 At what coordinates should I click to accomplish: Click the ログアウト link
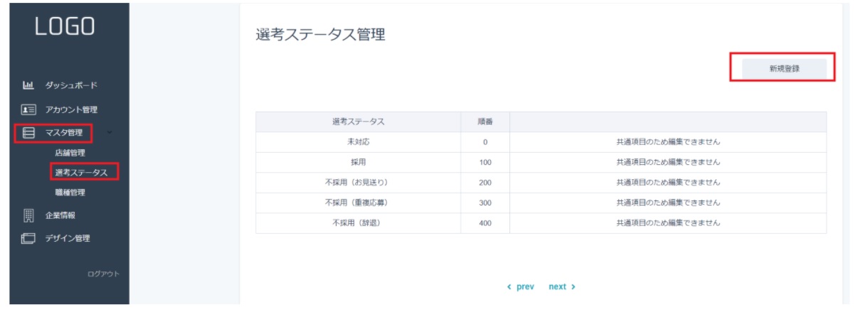coord(103,274)
